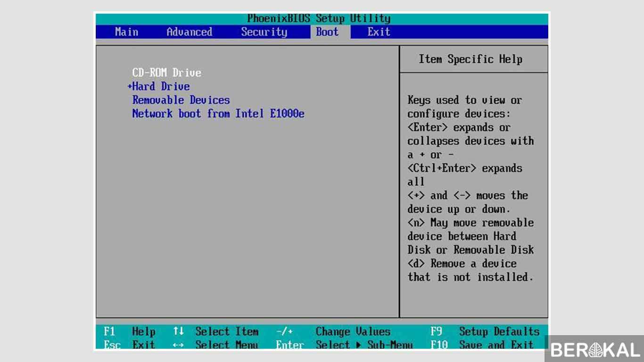Viewport: 644px width, 362px height.
Task: Click the Item Specific Help heading
Action: [471, 59]
